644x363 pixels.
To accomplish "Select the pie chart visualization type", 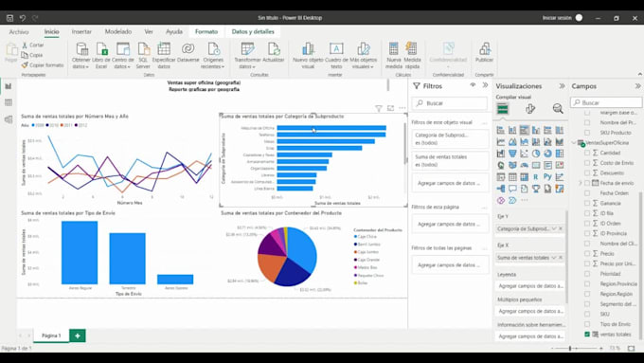I will [x=536, y=154].
